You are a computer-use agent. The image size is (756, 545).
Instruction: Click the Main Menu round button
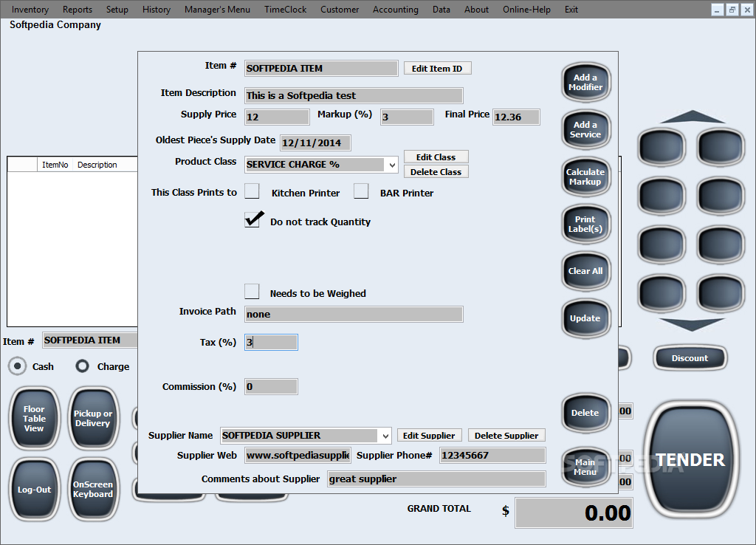pyautogui.click(x=585, y=467)
